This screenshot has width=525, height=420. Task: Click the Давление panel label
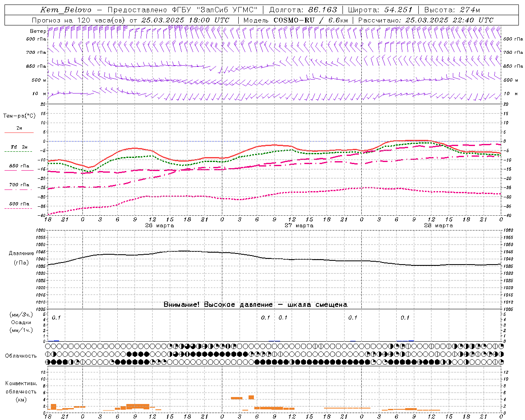[x=21, y=253]
